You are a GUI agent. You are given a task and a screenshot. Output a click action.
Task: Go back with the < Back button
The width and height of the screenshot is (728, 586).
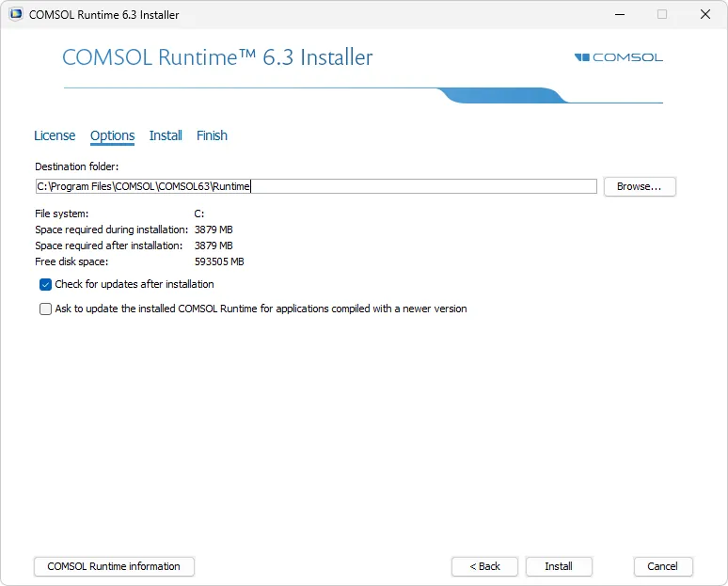pyautogui.click(x=484, y=566)
